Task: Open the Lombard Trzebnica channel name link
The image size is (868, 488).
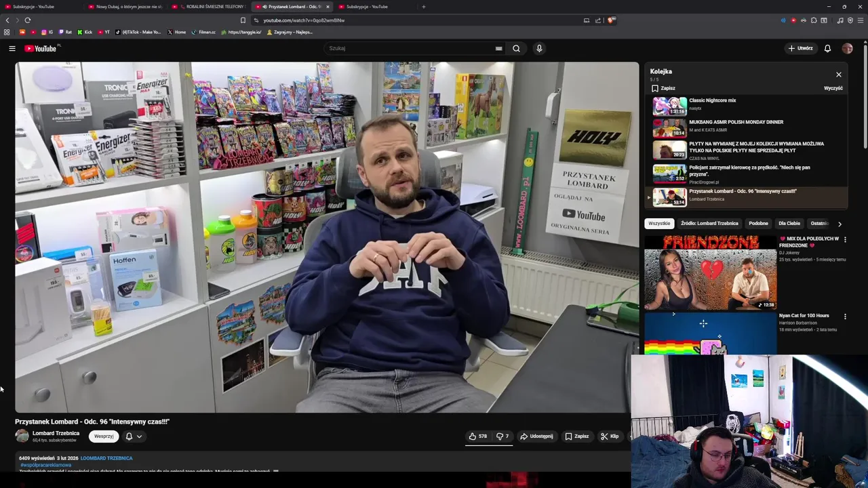Action: 56,433
